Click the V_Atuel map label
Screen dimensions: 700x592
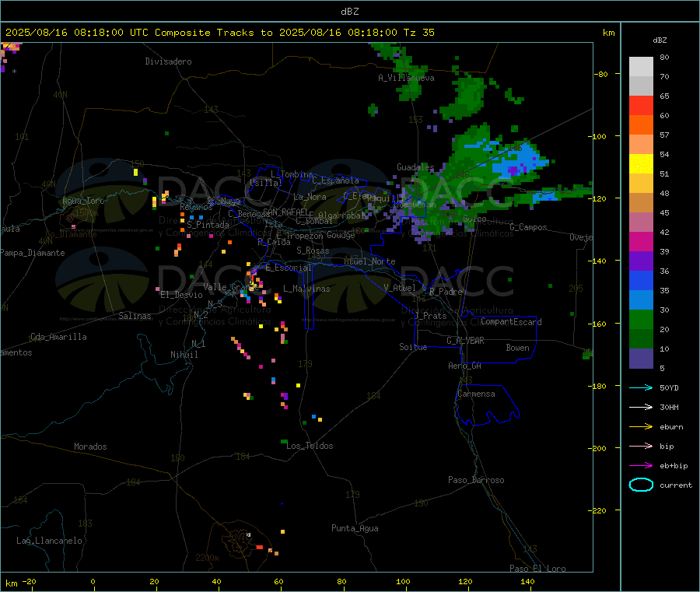point(400,288)
